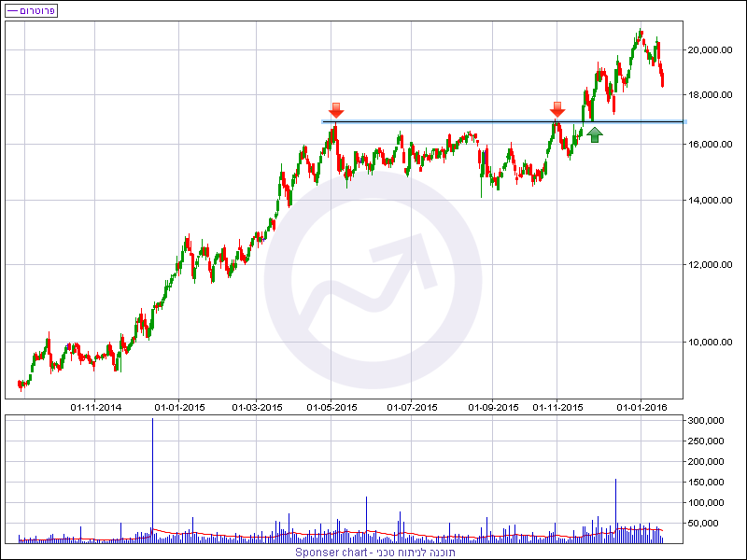Viewport: 747px width, 560px height.
Task: Click the purple line swatch in legend
Action: [13, 10]
